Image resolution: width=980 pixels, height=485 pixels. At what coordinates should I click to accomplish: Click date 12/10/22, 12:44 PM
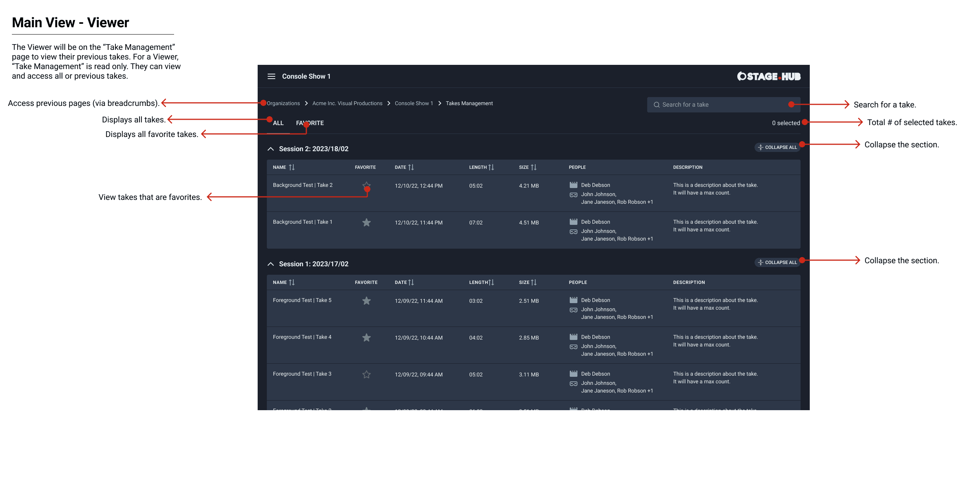[x=419, y=186]
